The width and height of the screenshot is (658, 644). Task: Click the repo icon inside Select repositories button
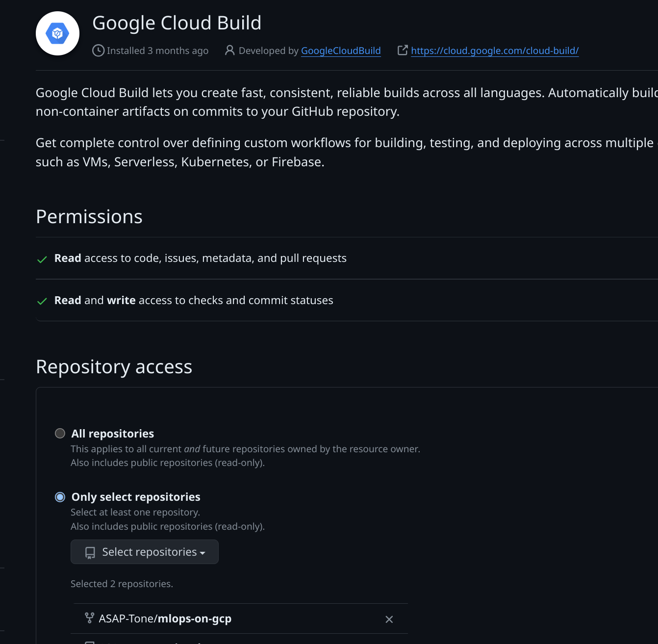click(x=90, y=553)
